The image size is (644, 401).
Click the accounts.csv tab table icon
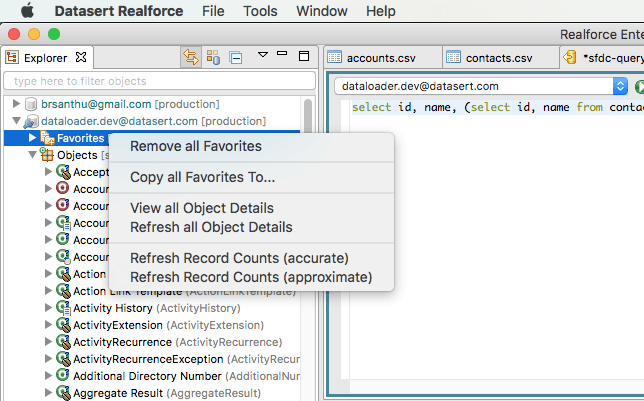(334, 57)
